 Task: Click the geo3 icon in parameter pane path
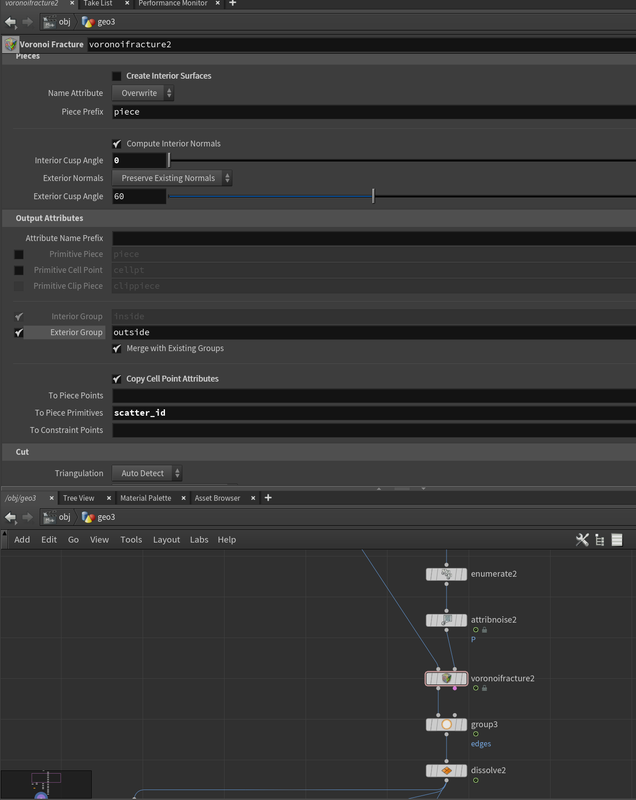coord(88,22)
